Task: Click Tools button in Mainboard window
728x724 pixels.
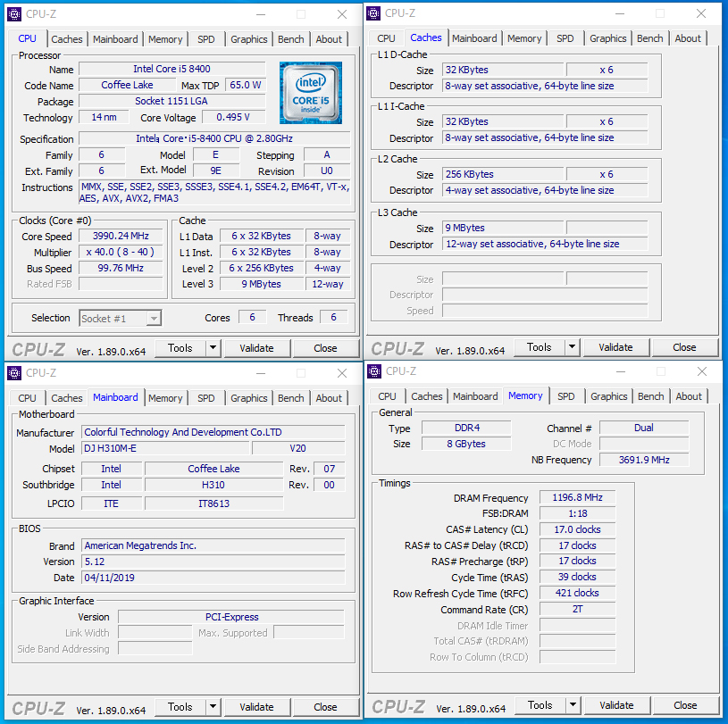Action: pyautogui.click(x=180, y=706)
